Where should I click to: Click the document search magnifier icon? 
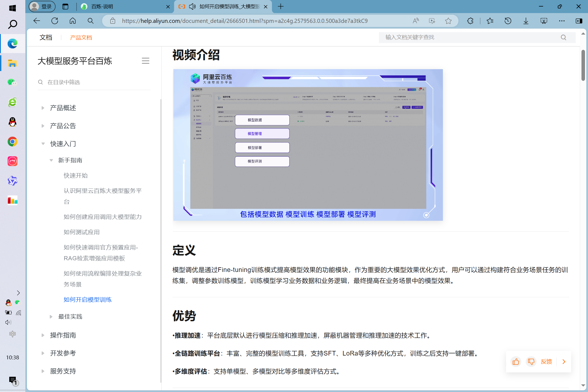coord(563,37)
